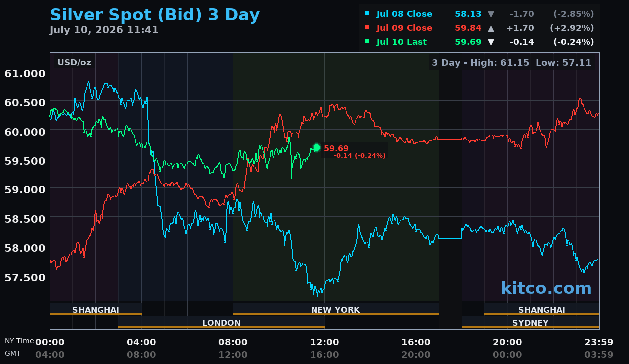Click the 61.000 y-axis label

25,73
